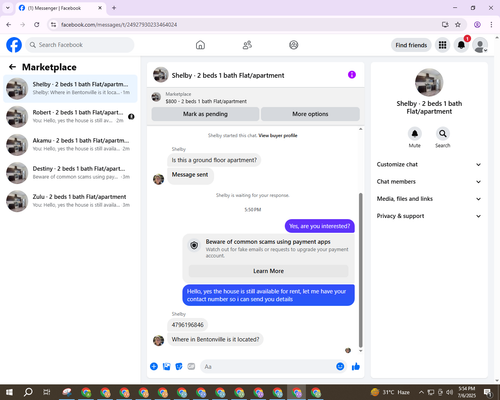The height and width of the screenshot is (400, 500).
Task: Search in conversation magnifier icon
Action: coord(443,134)
